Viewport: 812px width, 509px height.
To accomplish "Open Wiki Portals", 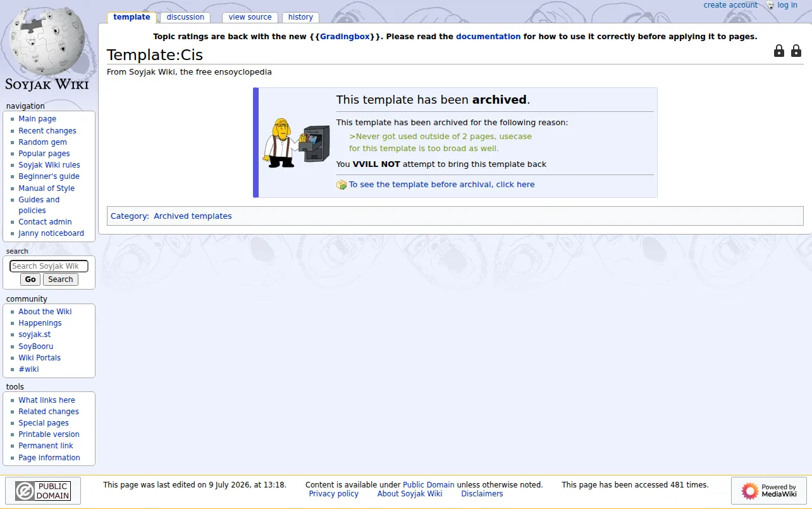I will (x=40, y=358).
